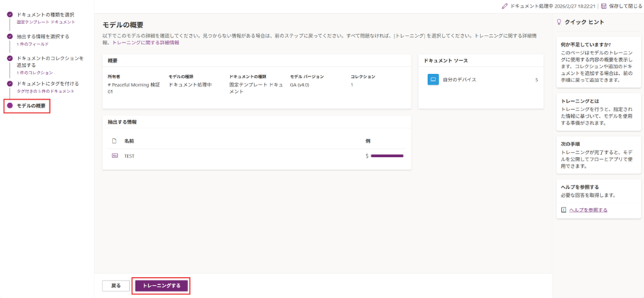Click the lightbulb icon by クイック ヒント
The width and height of the screenshot is (644, 298).
[558, 23]
